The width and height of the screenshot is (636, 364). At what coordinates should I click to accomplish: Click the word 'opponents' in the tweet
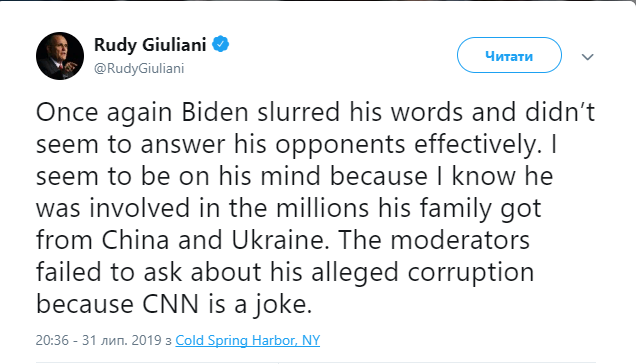pyautogui.click(x=340, y=144)
